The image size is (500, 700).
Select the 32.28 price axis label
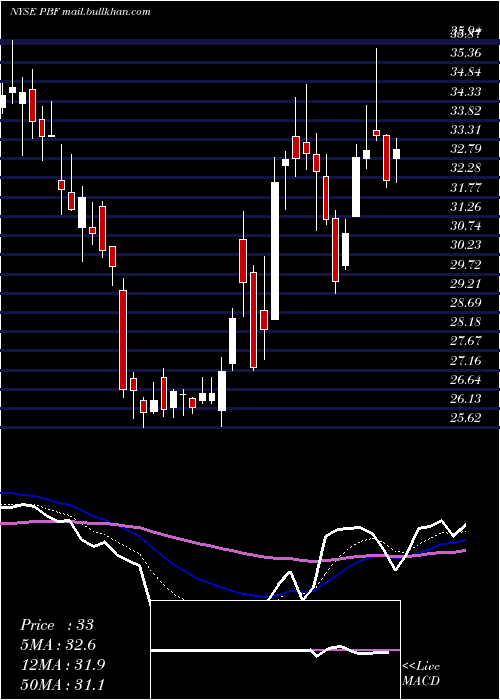(466, 168)
